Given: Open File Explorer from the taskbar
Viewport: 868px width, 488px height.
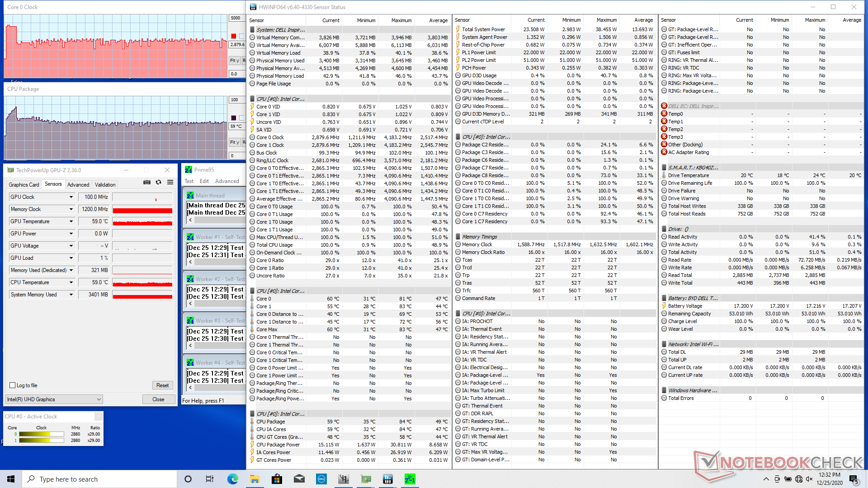Looking at the screenshot, I should 255,479.
